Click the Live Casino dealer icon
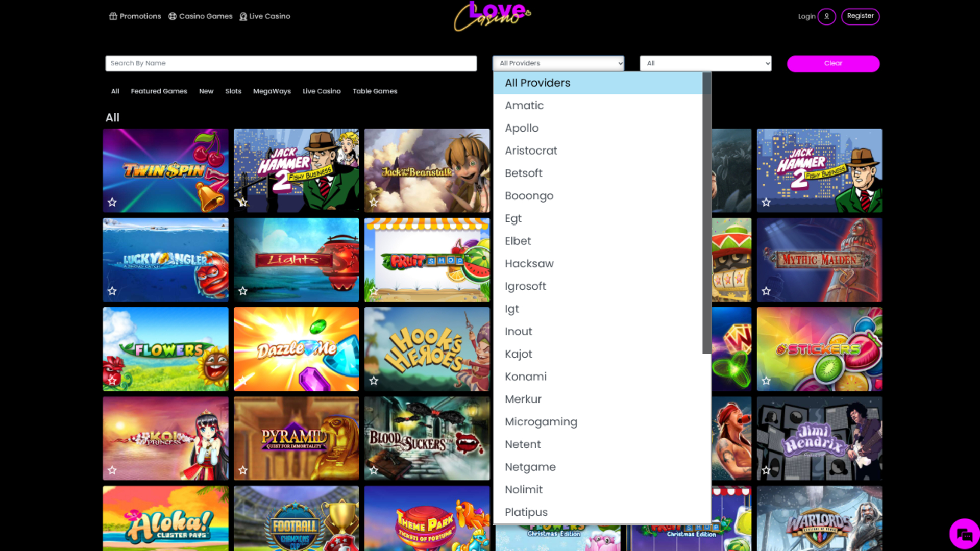This screenshot has width=980, height=551. coord(243,16)
